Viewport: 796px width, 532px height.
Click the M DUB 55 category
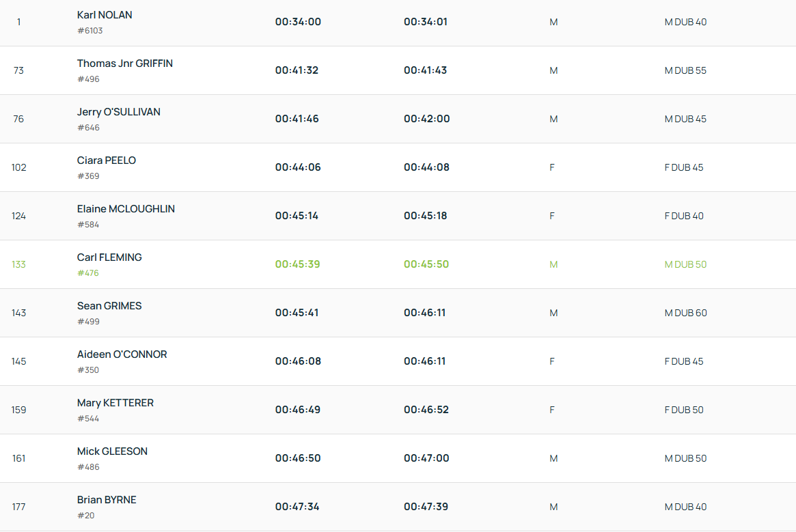coord(685,70)
